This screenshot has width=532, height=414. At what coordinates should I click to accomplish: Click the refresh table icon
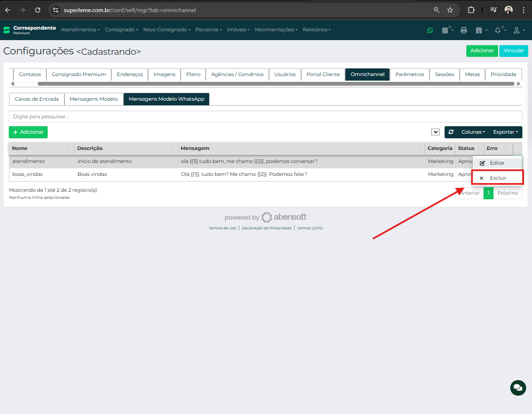click(451, 132)
